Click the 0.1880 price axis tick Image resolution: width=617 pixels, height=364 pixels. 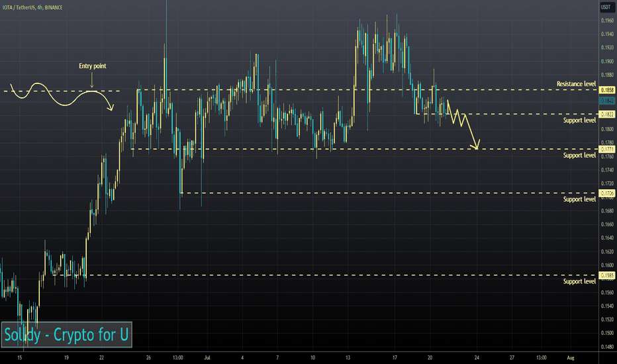607,75
